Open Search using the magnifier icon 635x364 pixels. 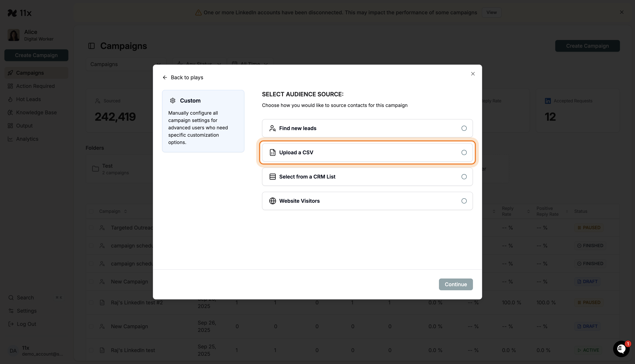coord(11,298)
